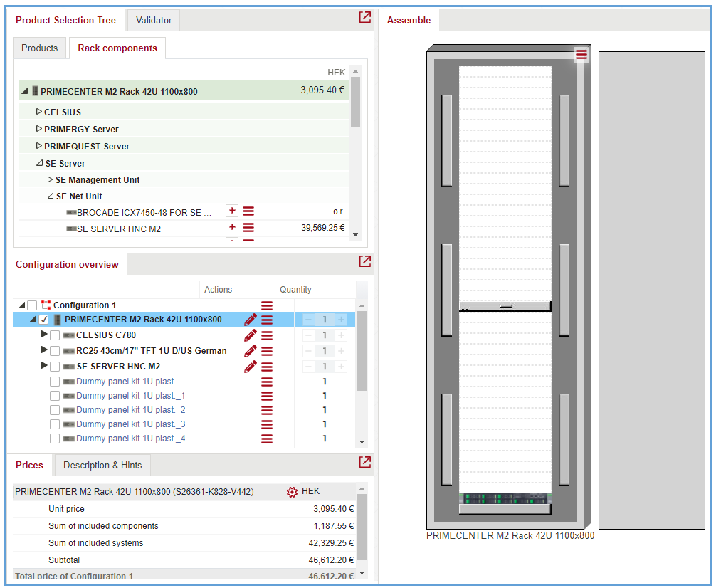716x588 pixels.
Task: Click the Prices panel scrollbar thumb
Action: [x=362, y=526]
